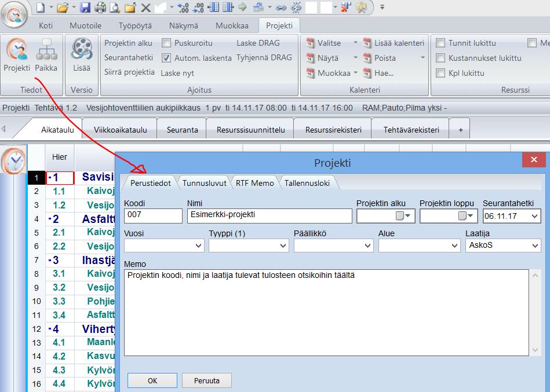Click Siirrä projektia command
The height and width of the screenshot is (392, 550).
point(129,72)
